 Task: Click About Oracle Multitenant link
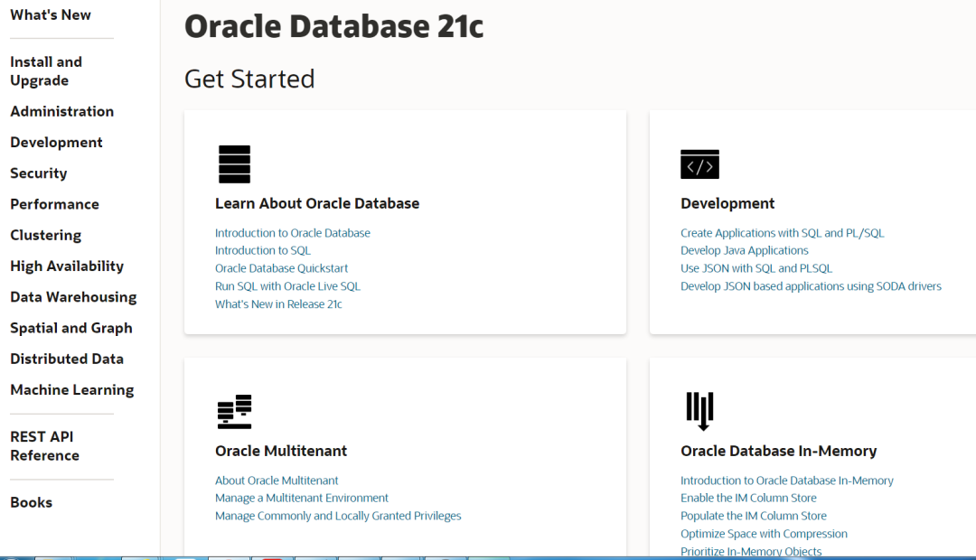277,481
